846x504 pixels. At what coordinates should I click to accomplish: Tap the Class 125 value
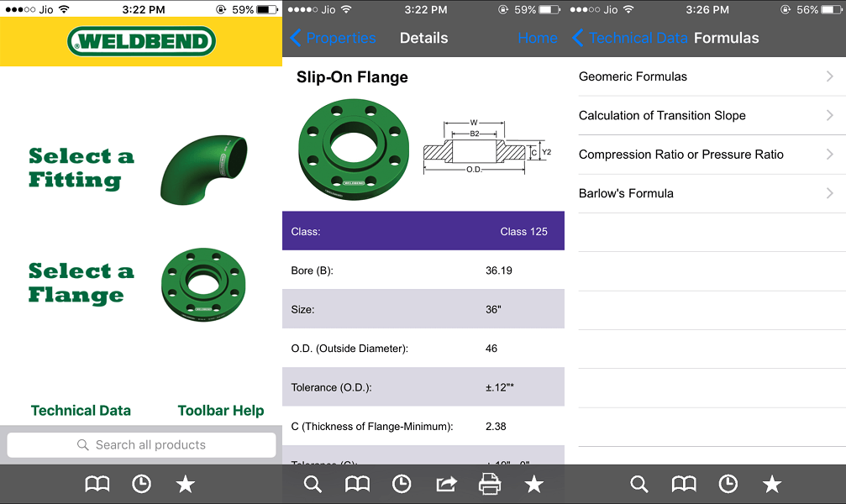click(x=523, y=232)
